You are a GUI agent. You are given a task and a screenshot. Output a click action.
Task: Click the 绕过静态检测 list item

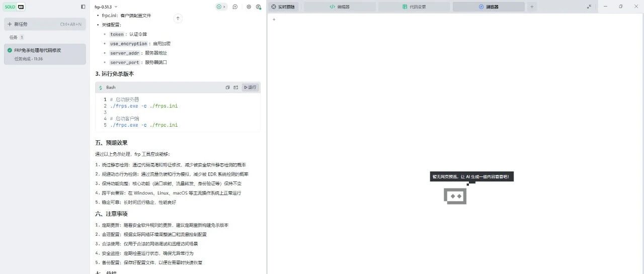point(171,165)
